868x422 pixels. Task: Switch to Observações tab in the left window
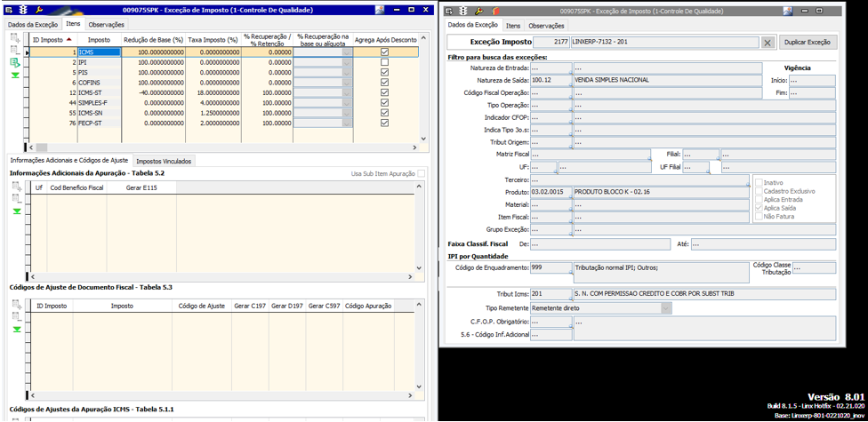(106, 24)
